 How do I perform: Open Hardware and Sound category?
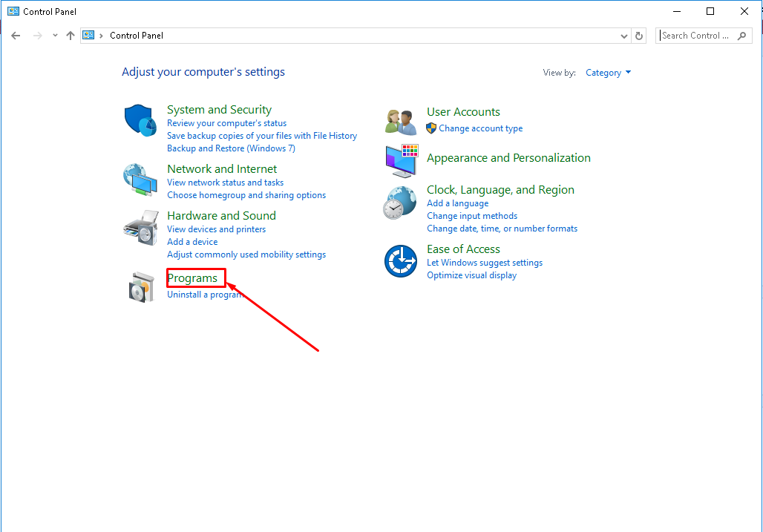(221, 215)
